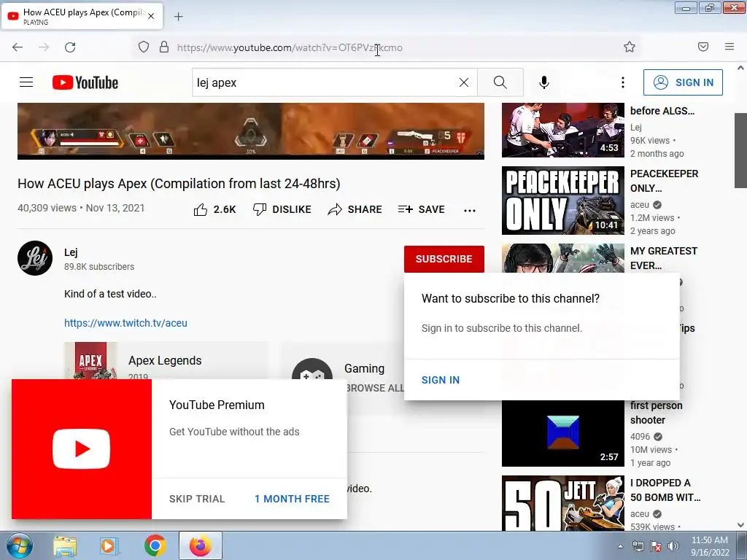Open the 4:53 ALGS video thumbnail

(562, 130)
